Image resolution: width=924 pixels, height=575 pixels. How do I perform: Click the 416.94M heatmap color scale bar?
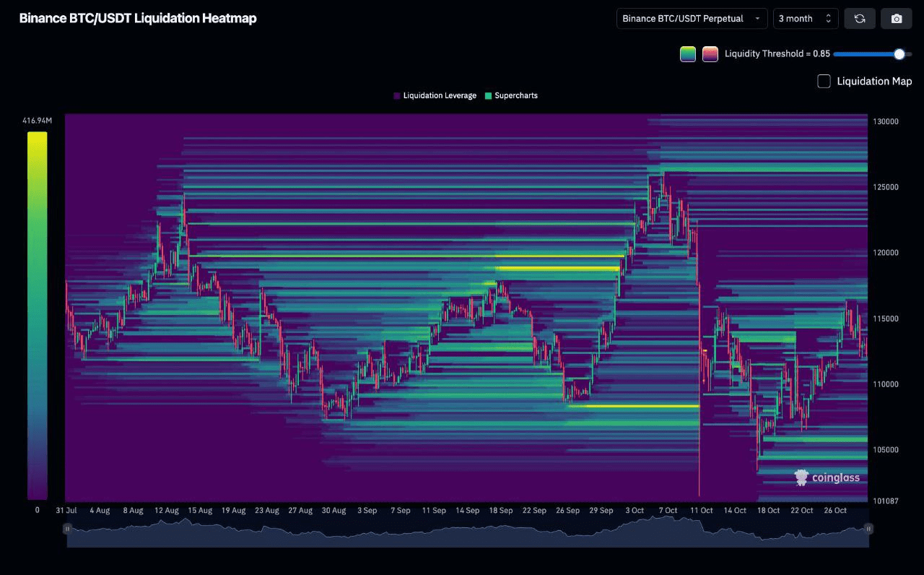point(37,315)
